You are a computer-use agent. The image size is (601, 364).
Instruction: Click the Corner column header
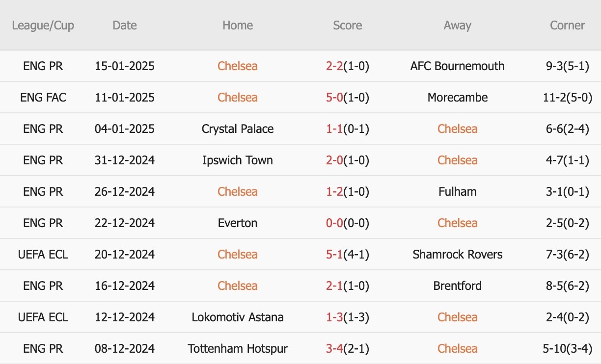tap(567, 26)
